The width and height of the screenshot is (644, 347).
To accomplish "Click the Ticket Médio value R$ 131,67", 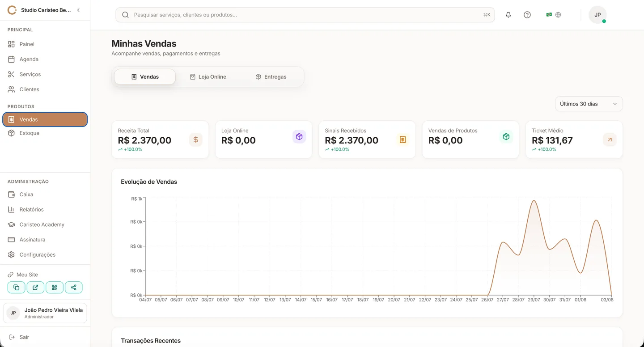I will 552,140.
